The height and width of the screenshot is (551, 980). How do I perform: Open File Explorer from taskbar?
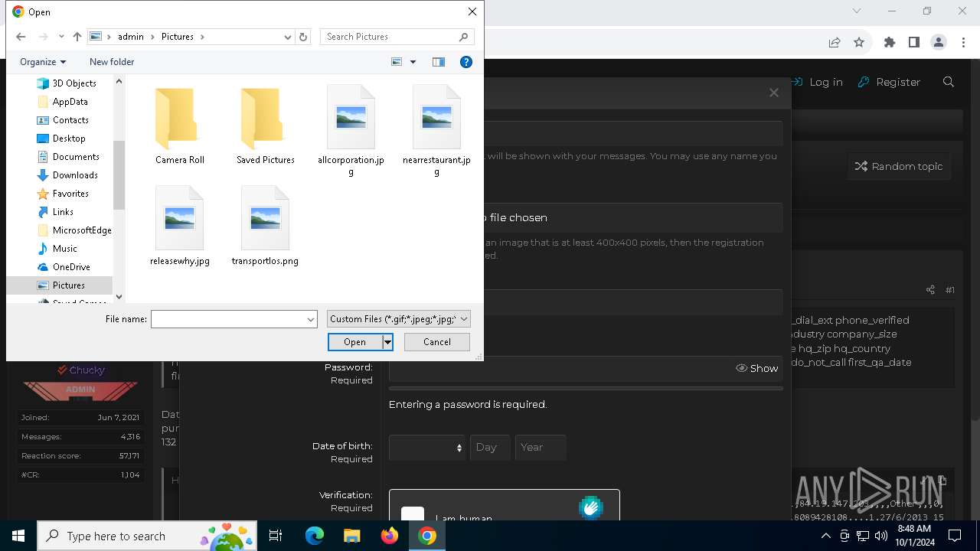tap(352, 536)
